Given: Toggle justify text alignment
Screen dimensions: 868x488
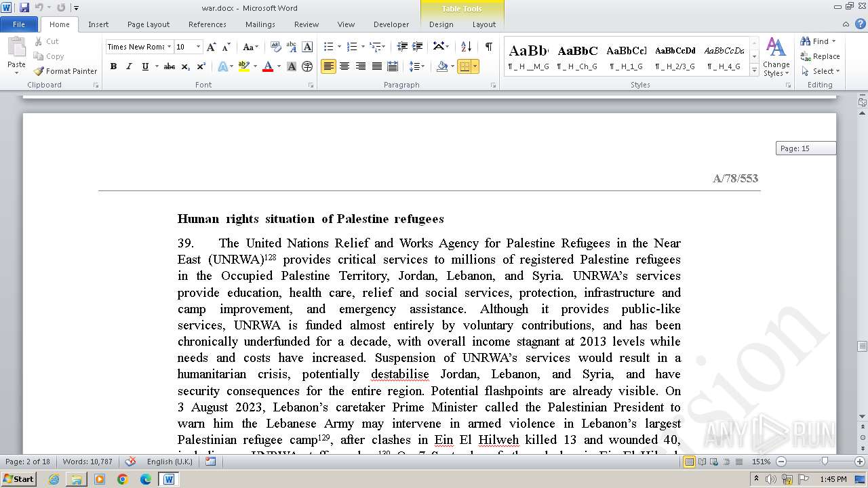Looking at the screenshot, I should pos(377,66).
